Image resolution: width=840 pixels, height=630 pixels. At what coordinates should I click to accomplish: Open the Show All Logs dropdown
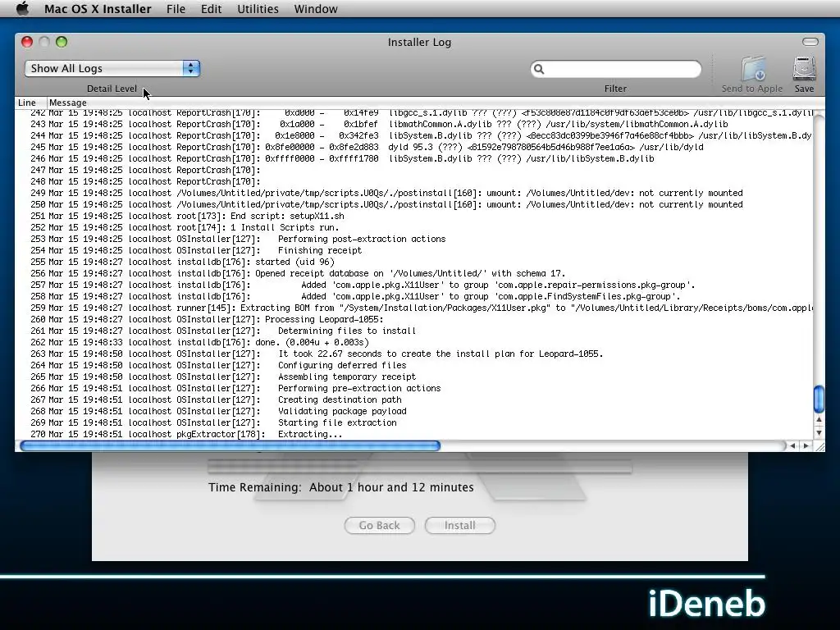pos(112,68)
